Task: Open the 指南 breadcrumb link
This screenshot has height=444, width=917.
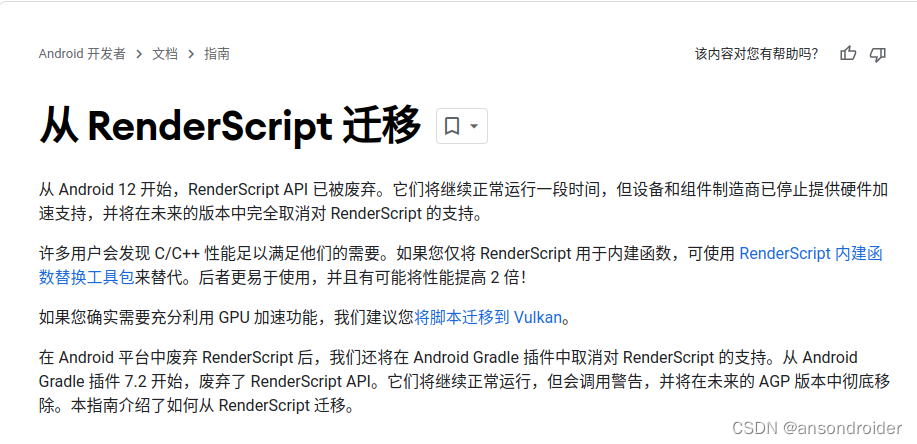Action: tap(216, 54)
